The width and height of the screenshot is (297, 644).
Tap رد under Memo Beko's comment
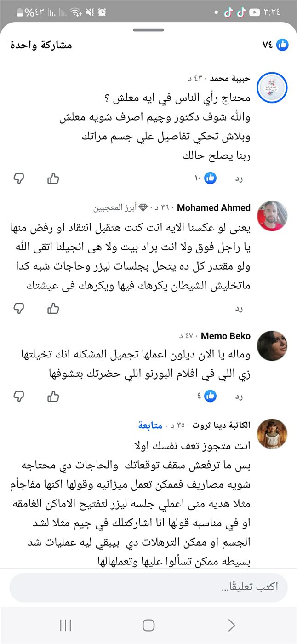point(238,395)
